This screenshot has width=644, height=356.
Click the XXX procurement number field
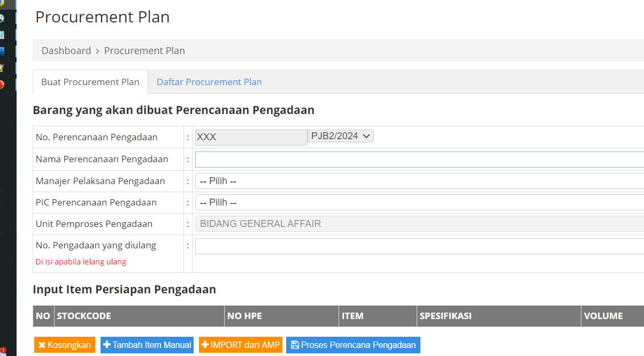click(x=251, y=137)
